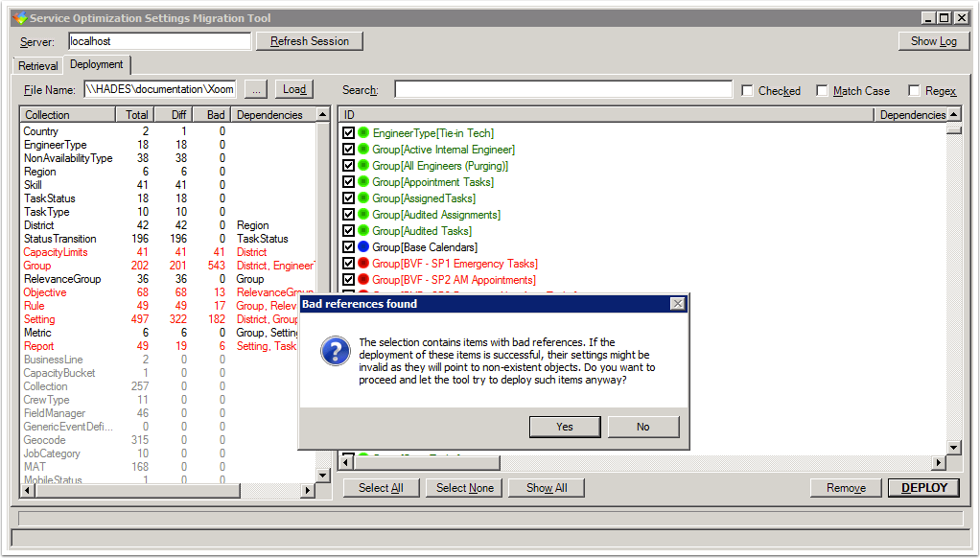
Task: Click green status dot for EngineerType[Tie-in Tech]
Action: (363, 133)
